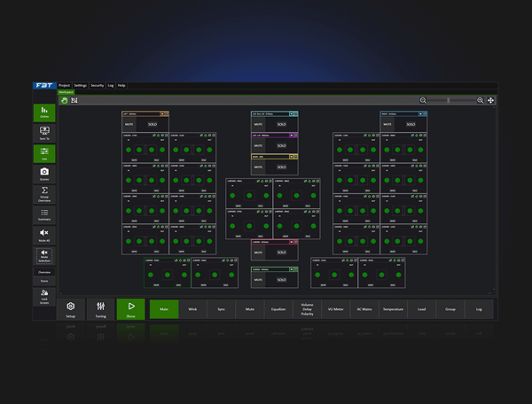
Task: Click the Lock Screen icon
Action: pyautogui.click(x=44, y=295)
